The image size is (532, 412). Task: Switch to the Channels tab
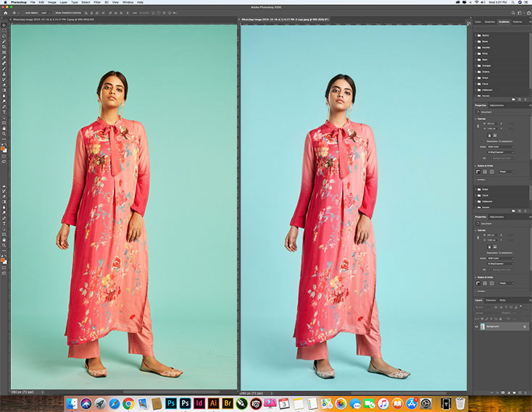pos(491,300)
